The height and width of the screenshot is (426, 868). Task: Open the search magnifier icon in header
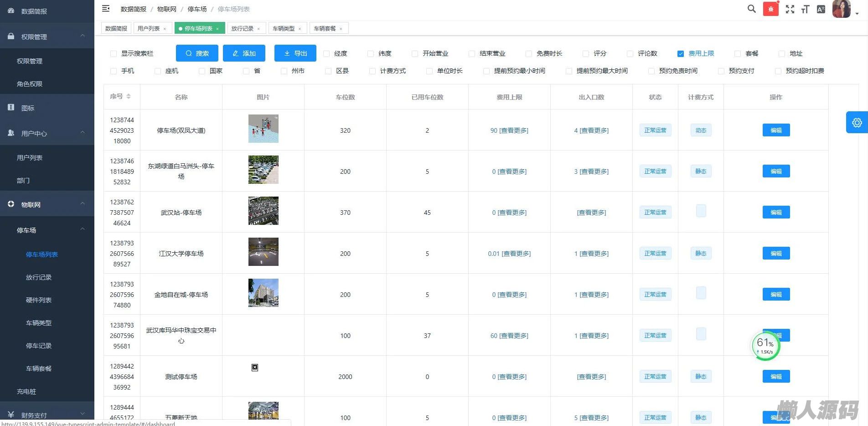coord(752,9)
